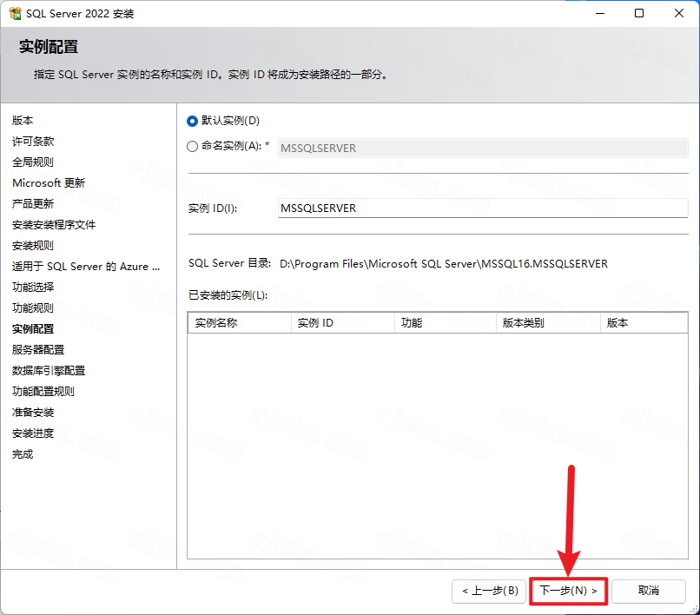The image size is (700, 615).
Task: Open the 许可条款 step in sidebar
Action: coord(33,141)
